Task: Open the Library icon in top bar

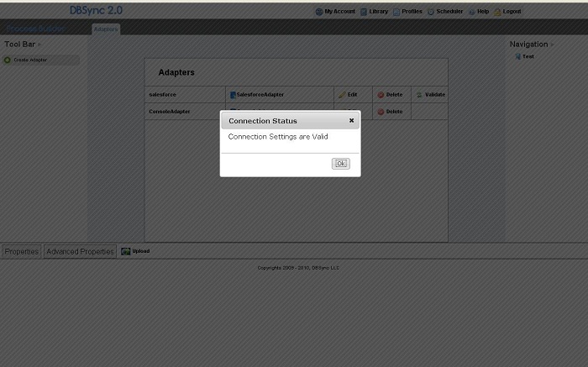Action: tap(364, 12)
